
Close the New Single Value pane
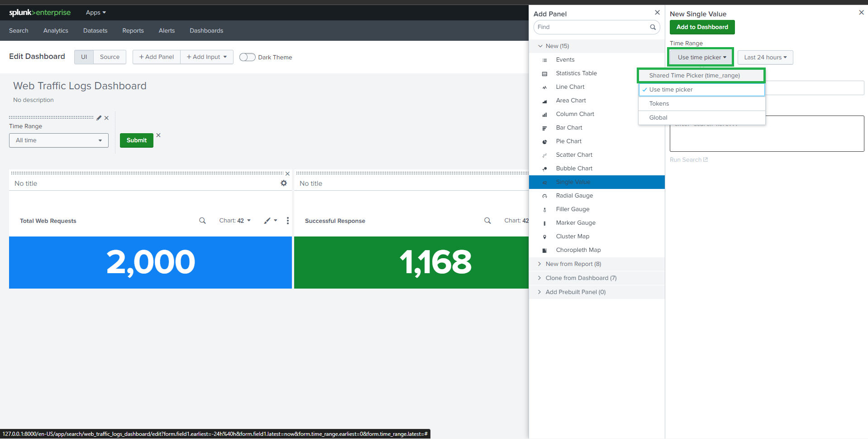click(861, 12)
